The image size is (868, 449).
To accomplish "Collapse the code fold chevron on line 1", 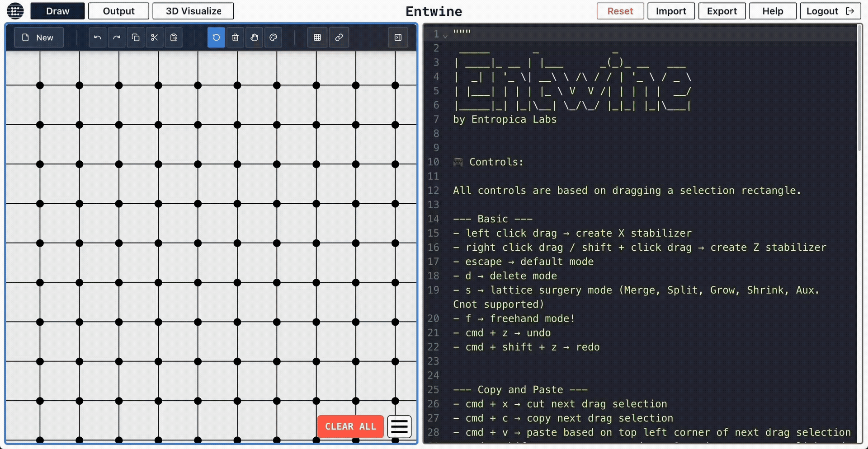I will point(446,35).
